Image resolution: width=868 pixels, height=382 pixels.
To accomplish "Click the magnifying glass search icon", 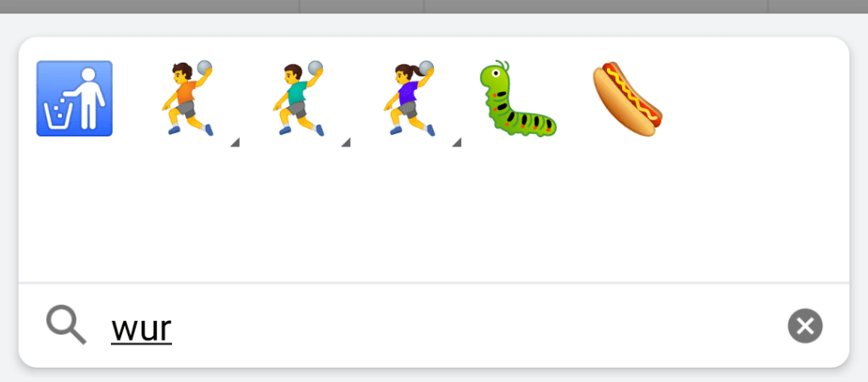I will pyautogui.click(x=66, y=325).
